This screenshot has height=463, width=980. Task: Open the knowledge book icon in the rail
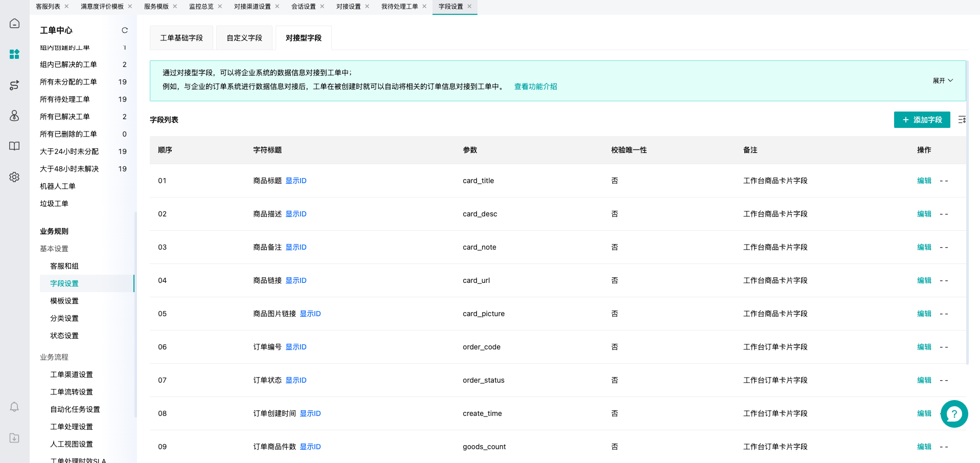click(14, 146)
